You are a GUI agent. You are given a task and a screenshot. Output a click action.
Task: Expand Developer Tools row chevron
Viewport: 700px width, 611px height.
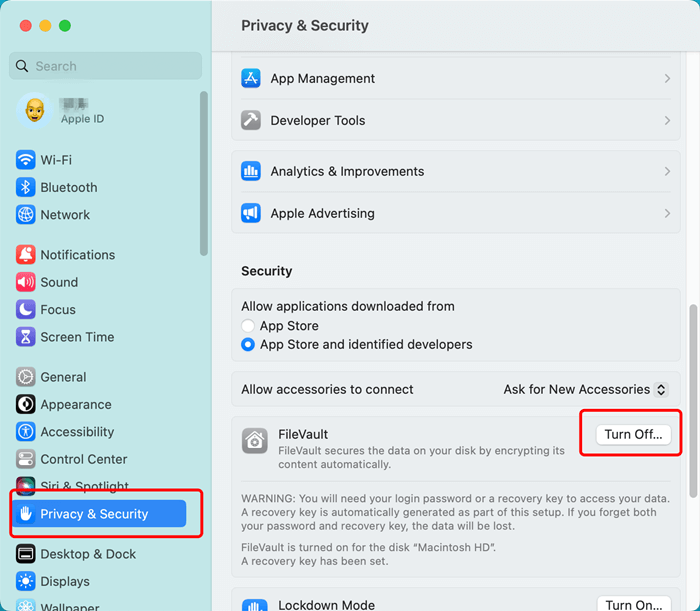(x=667, y=121)
